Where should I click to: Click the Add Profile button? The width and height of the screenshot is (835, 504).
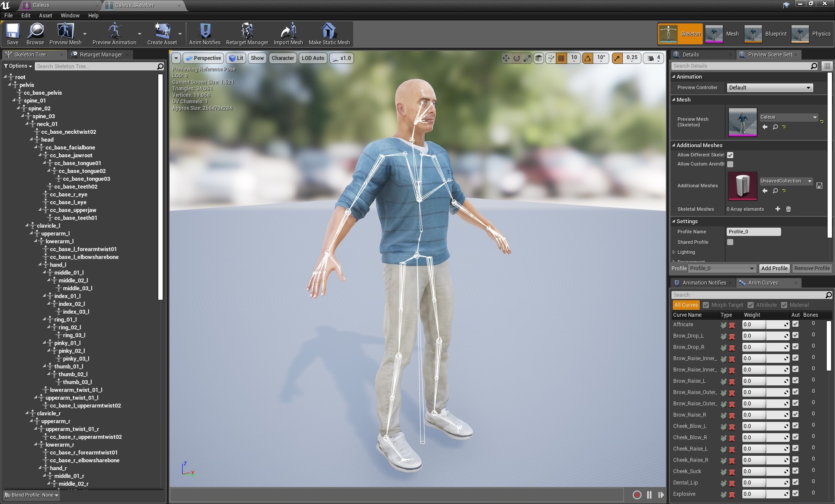[774, 269]
